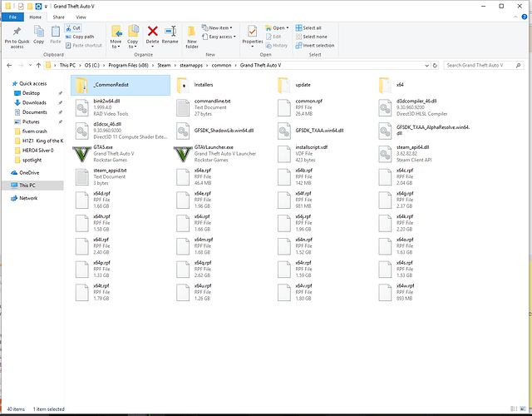Open the Help question mark icon
This screenshot has width=532, height=416.
(525, 17)
